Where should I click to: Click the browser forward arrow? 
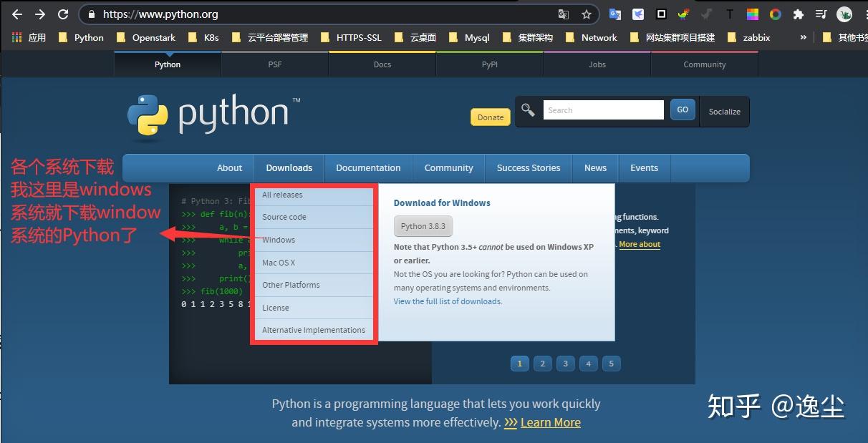pyautogui.click(x=40, y=14)
